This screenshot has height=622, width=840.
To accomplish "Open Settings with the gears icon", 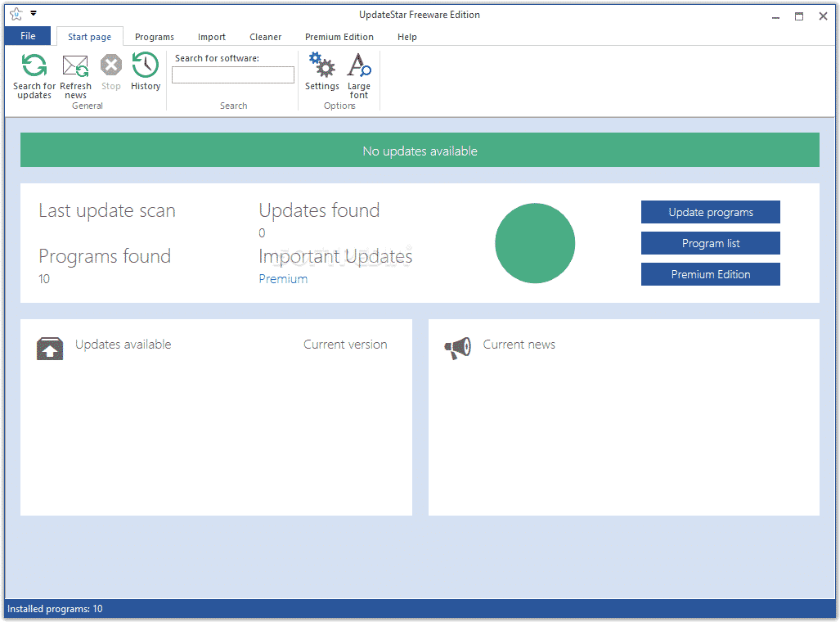I will pyautogui.click(x=321, y=65).
